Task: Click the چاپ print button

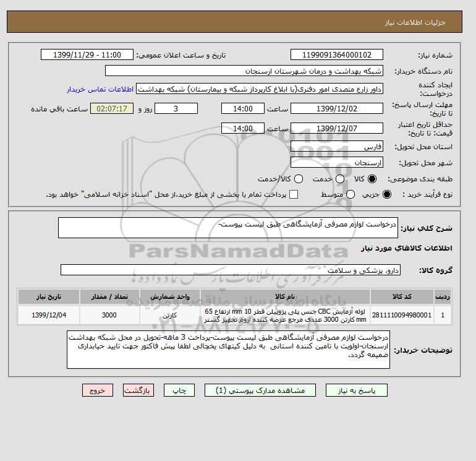Action: 179,390
